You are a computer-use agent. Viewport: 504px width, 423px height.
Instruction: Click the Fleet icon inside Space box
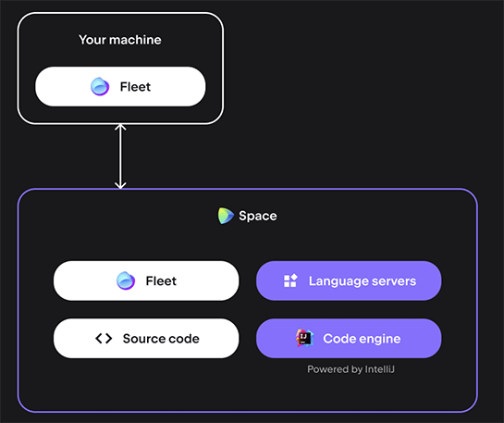(126, 280)
